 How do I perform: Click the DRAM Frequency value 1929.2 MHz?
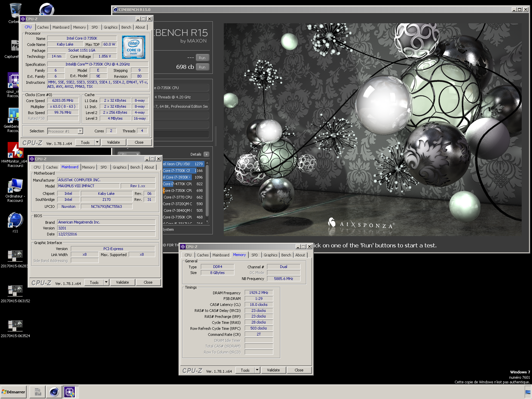pyautogui.click(x=259, y=293)
